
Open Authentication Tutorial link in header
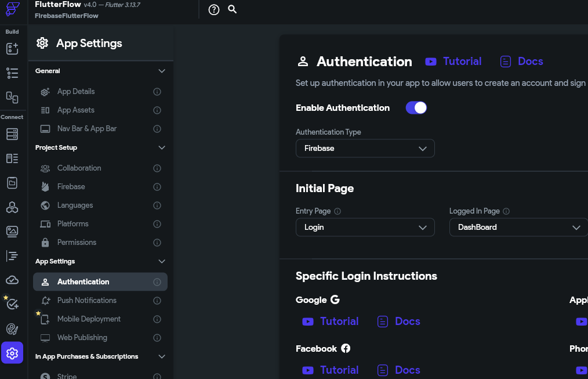tap(453, 61)
